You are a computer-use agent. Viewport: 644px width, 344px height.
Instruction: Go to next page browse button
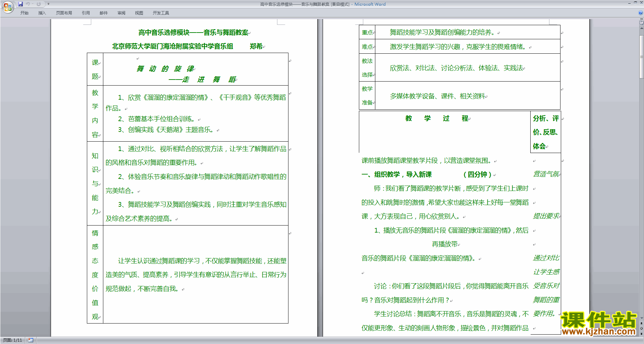pos(641,334)
